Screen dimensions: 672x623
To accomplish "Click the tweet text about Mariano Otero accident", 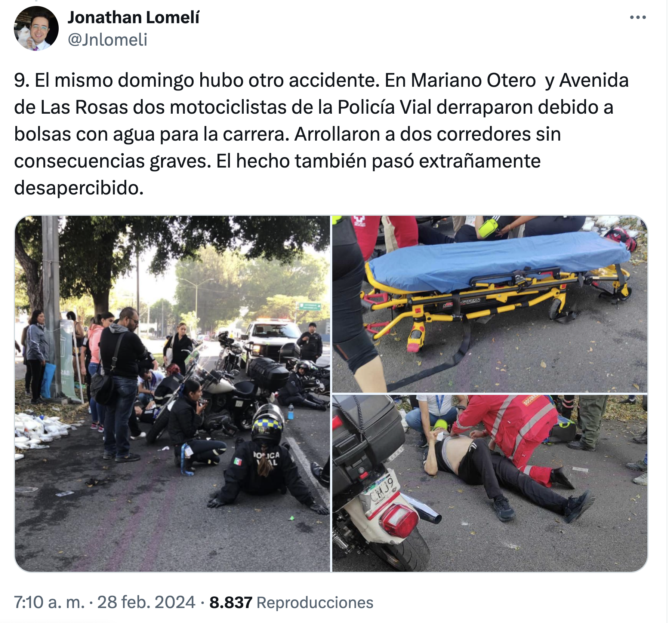I will pos(321,134).
